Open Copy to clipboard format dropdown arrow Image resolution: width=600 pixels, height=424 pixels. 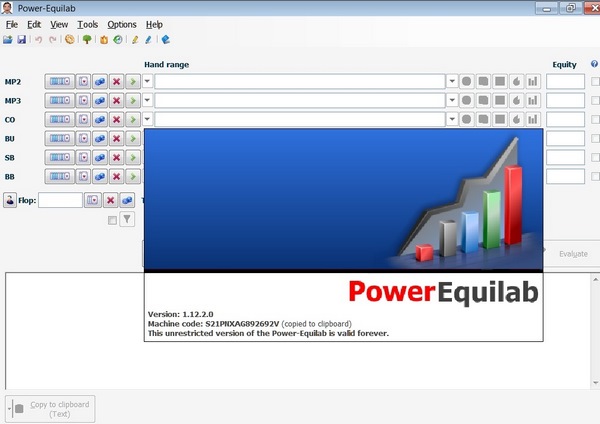(9, 409)
